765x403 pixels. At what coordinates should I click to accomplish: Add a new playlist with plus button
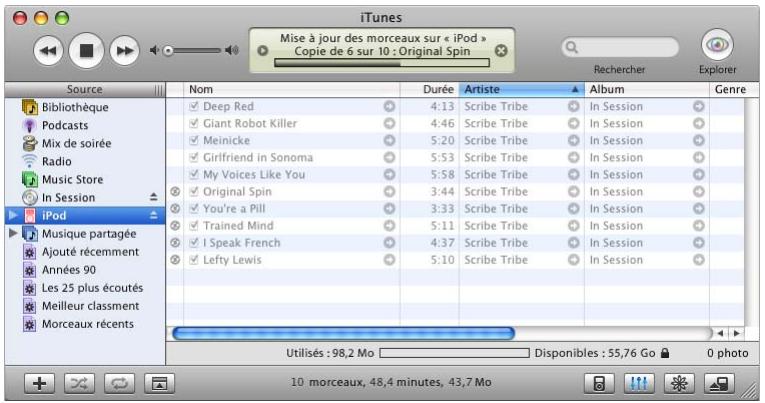coord(41,383)
